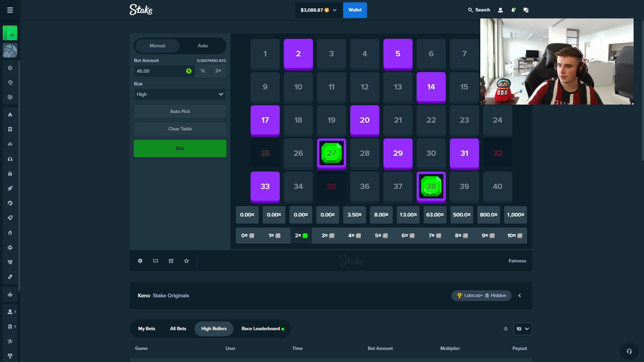Image resolution: width=644 pixels, height=362 pixels.
Task: Select Keno tile number 27 with gem
Action: [331, 153]
